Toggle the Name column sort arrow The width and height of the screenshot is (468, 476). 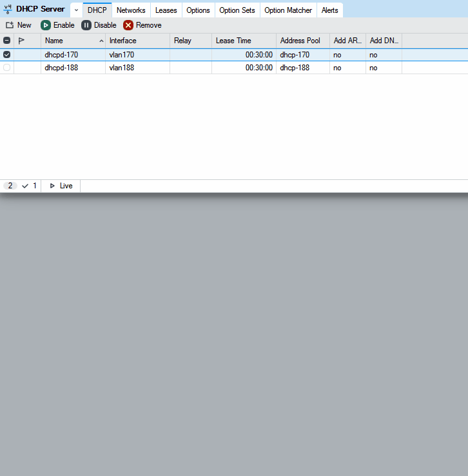click(101, 41)
